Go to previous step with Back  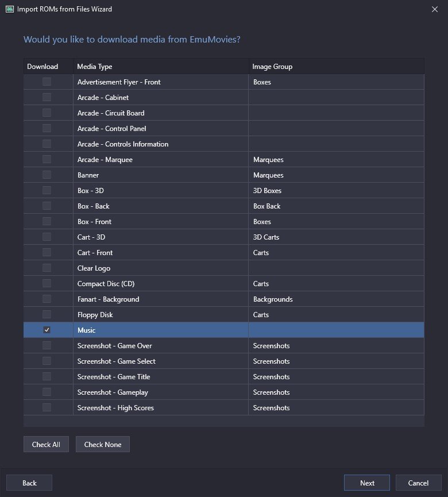29,483
